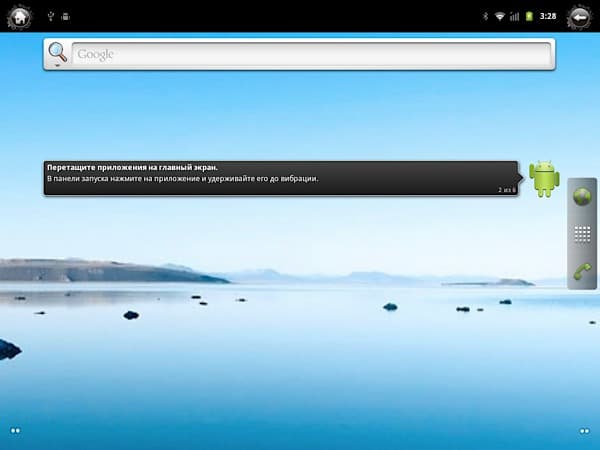Image resolution: width=600 pixels, height=450 pixels.
Task: Check the 3:28 clock in the status bar
Action: (x=548, y=16)
